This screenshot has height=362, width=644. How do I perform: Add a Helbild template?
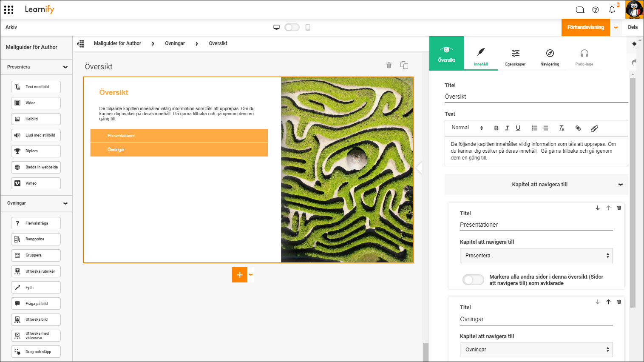(x=36, y=119)
